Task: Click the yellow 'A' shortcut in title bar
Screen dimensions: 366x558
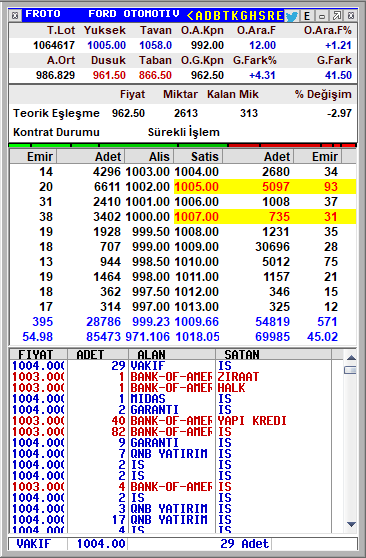Action: pos(199,16)
